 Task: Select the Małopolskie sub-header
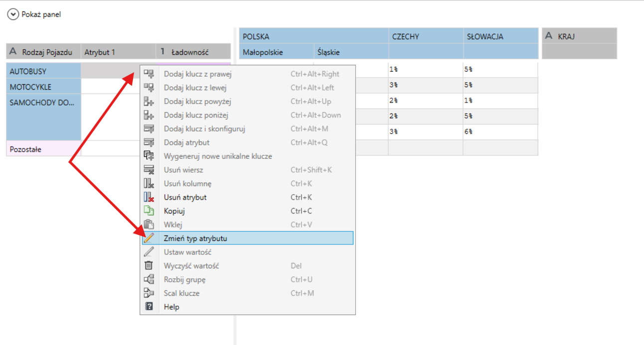point(277,52)
